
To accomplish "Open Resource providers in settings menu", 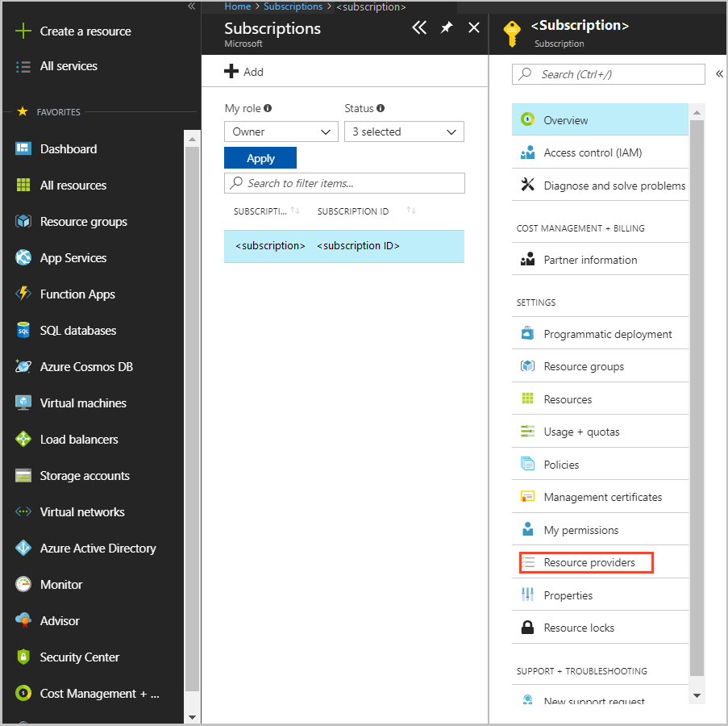I will coord(589,562).
